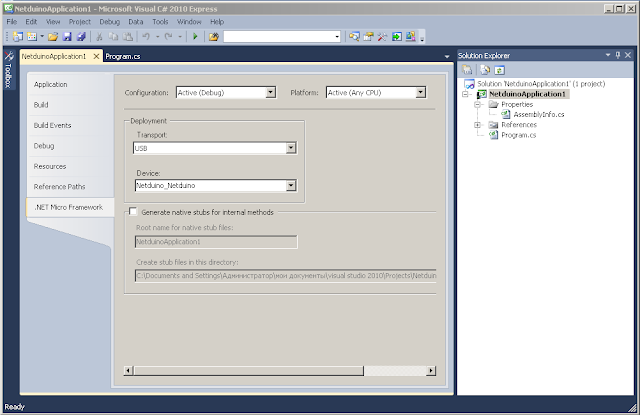Open the Add New Item dropdown arrow
Image resolution: width=640 pixels, height=415 pixels.
point(42,37)
